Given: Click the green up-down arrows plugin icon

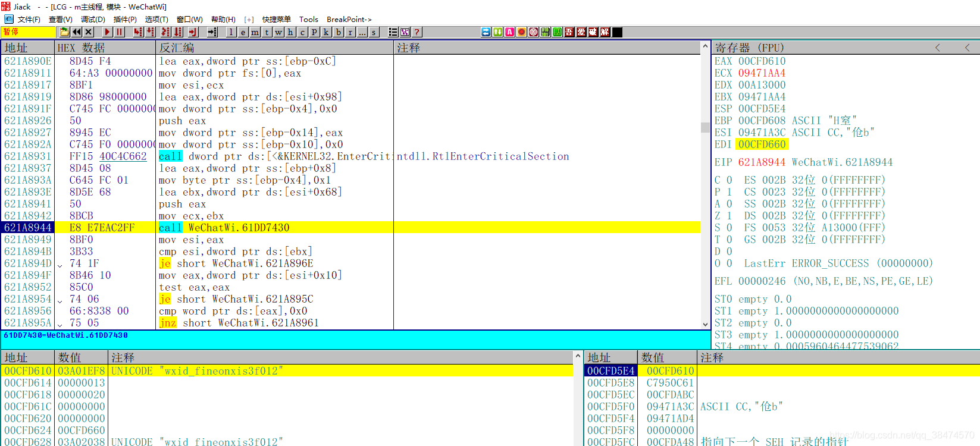Looking at the screenshot, I should 498,32.
